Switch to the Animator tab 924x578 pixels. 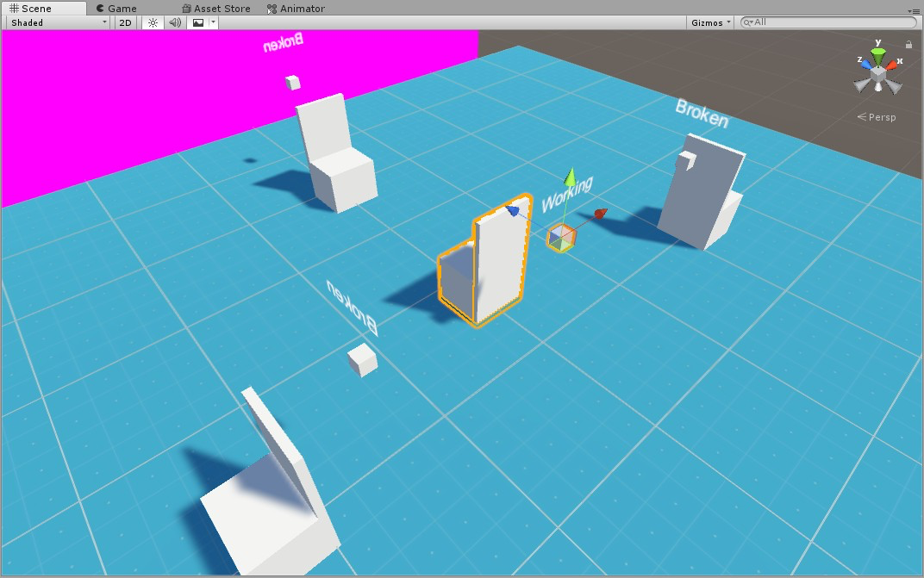point(296,9)
